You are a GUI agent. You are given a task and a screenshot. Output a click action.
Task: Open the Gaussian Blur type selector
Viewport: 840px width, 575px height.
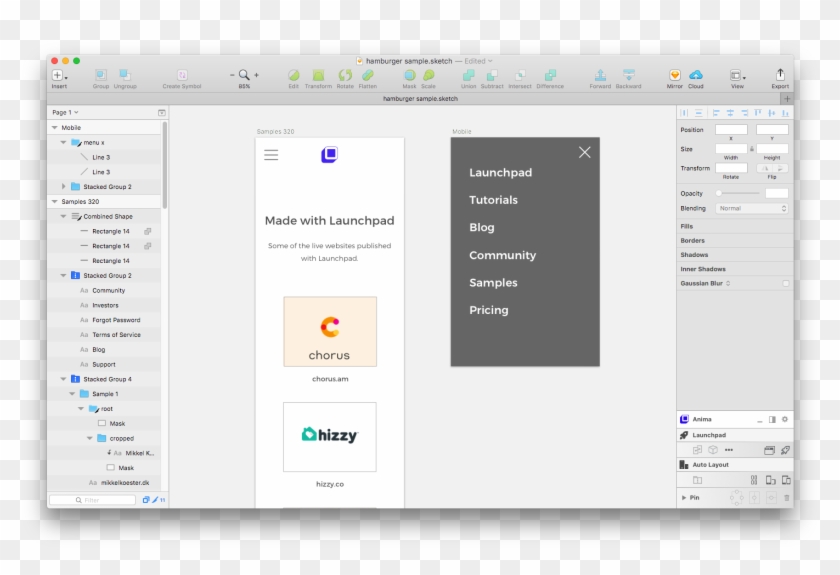coord(728,283)
